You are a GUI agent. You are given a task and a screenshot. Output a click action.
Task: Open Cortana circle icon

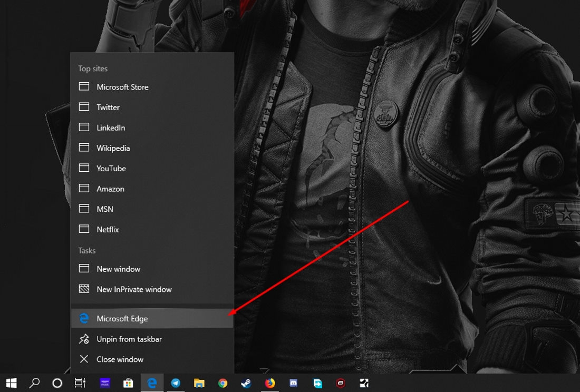57,383
